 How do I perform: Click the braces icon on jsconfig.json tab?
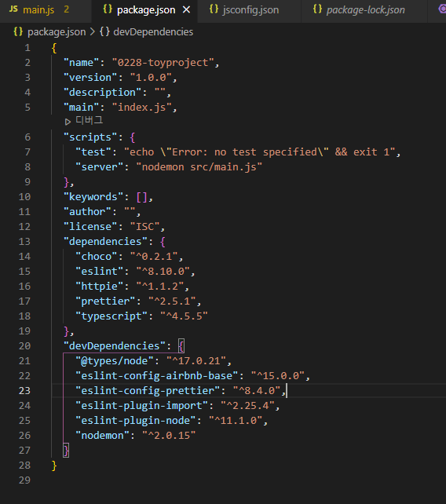click(214, 9)
